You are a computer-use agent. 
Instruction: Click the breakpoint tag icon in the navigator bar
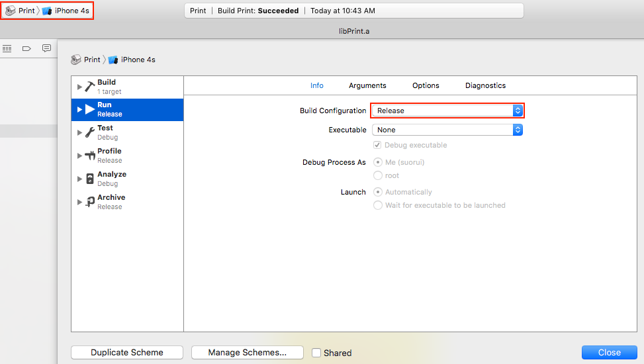click(x=26, y=48)
